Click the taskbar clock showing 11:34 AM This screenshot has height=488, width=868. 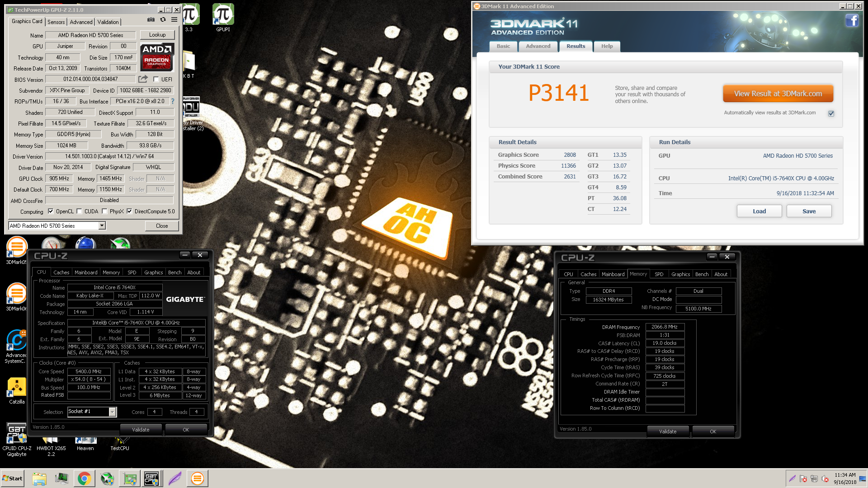point(845,479)
